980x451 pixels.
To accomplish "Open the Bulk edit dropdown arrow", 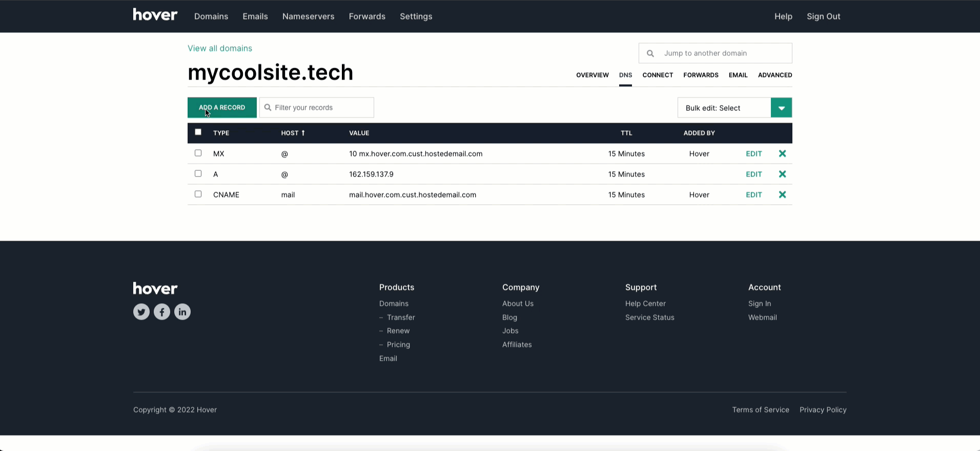I will 781,108.
